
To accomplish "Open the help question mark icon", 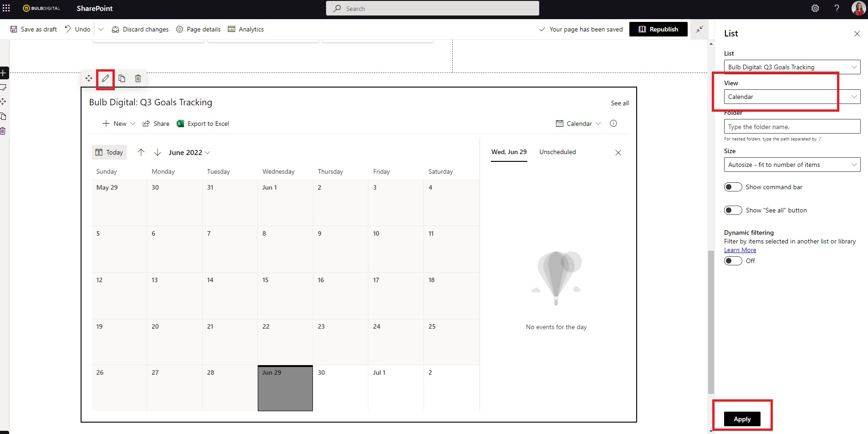I will 837,8.
